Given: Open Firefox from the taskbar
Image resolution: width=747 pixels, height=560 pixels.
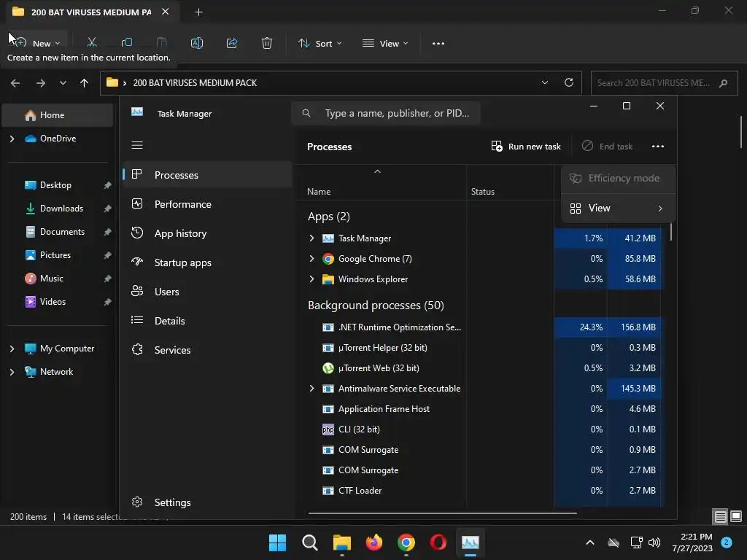Looking at the screenshot, I should [x=374, y=542].
